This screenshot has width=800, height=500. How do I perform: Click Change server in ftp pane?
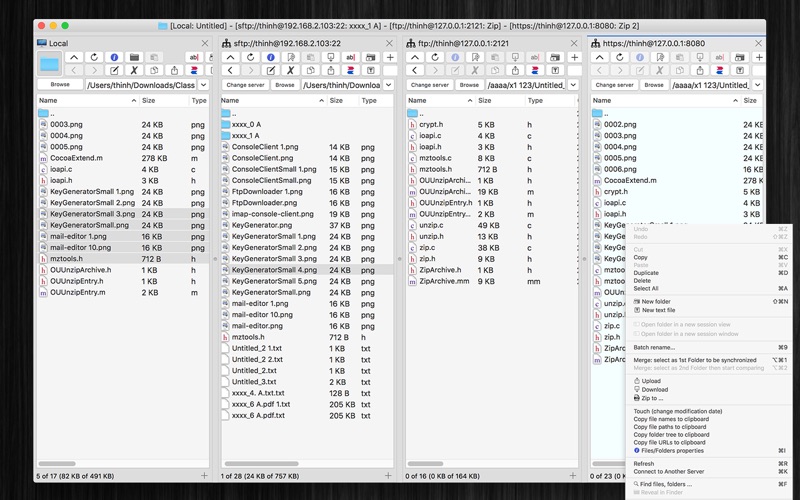tap(430, 85)
